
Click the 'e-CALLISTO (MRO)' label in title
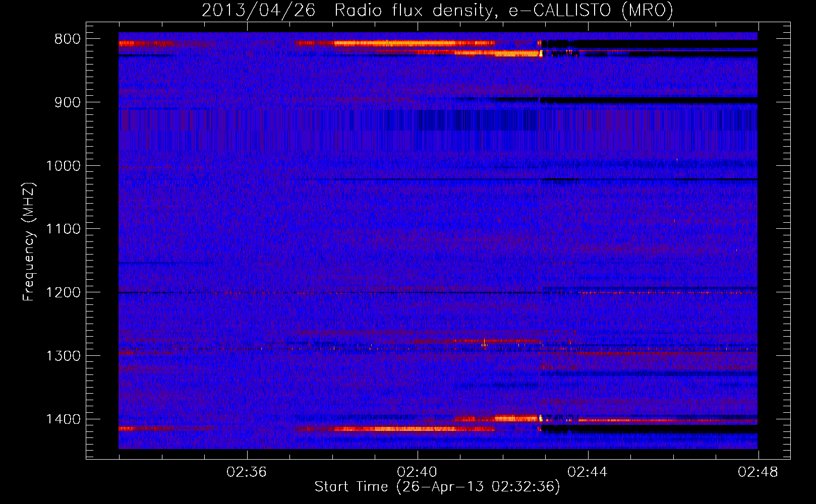[591, 10]
